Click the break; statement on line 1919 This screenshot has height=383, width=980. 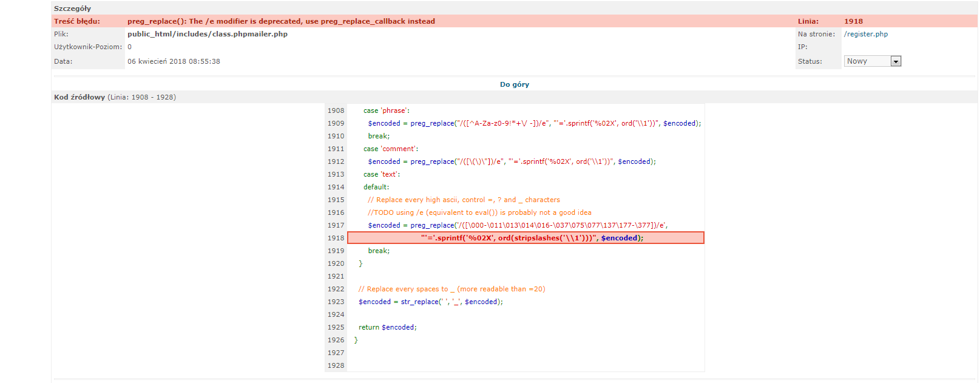379,251
